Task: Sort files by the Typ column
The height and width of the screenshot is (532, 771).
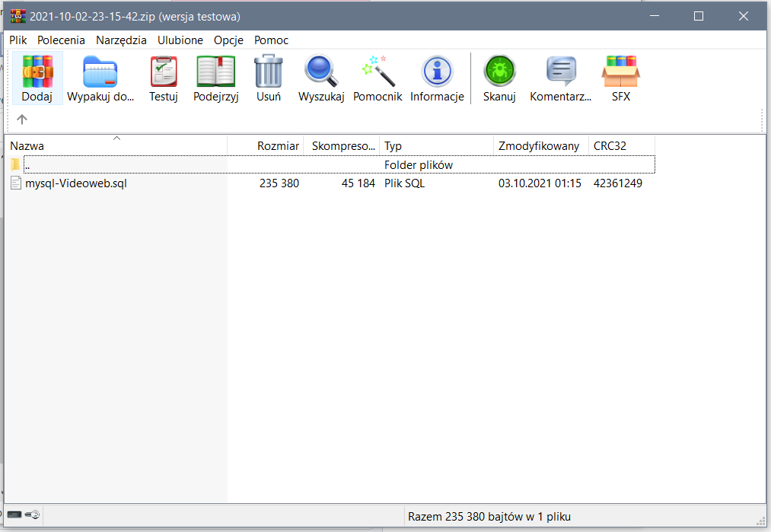Action: coord(437,146)
